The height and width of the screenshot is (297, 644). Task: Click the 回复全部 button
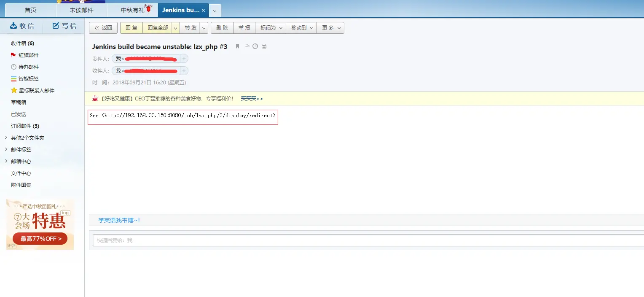(x=158, y=28)
